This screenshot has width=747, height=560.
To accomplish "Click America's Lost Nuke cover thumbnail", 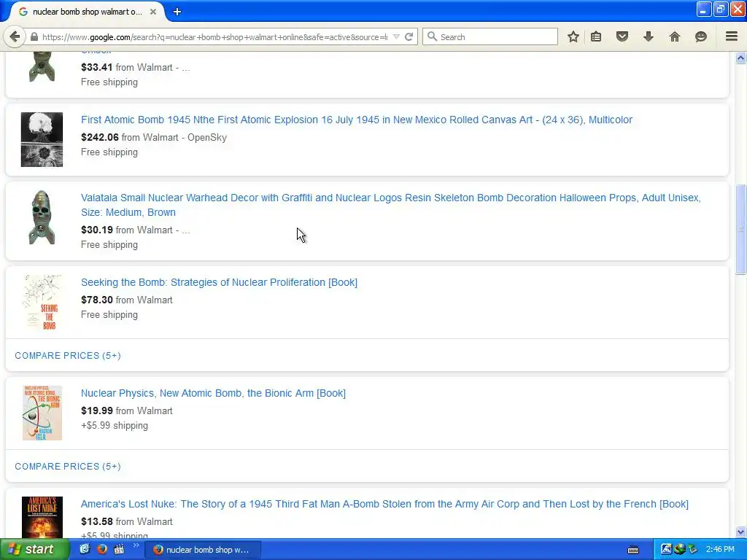I will (x=42, y=517).
